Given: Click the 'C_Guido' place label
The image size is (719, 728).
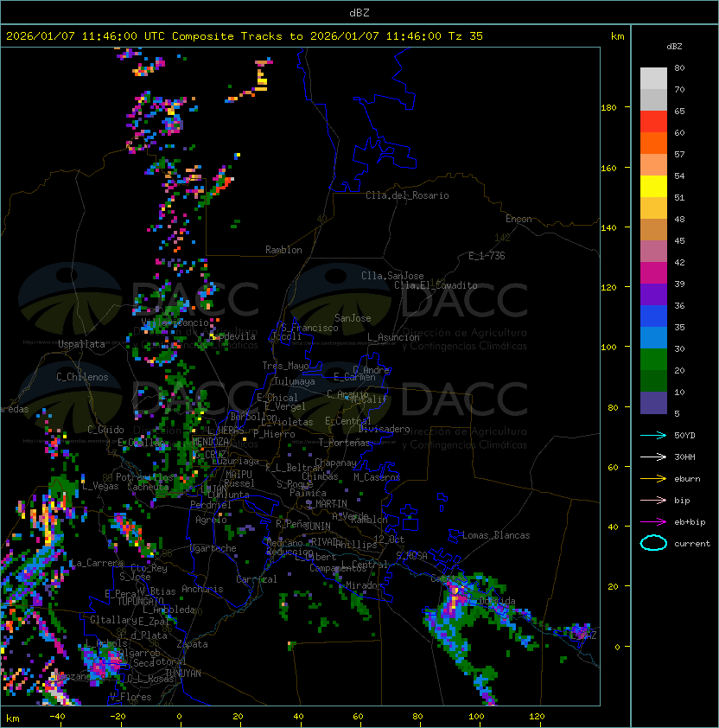Looking at the screenshot, I should 105,430.
